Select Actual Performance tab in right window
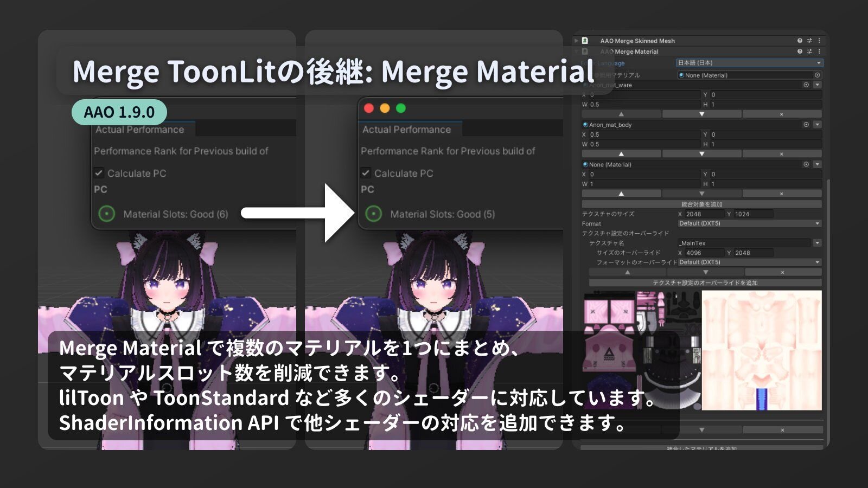 point(407,130)
